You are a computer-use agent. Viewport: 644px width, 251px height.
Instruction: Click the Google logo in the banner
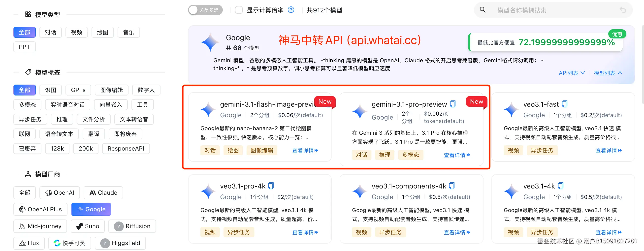(x=210, y=42)
